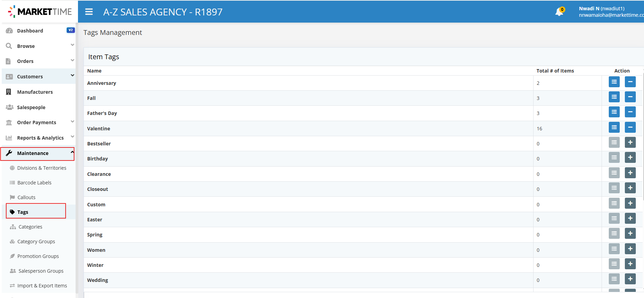Expand the Browse menu chevron

click(72, 45)
